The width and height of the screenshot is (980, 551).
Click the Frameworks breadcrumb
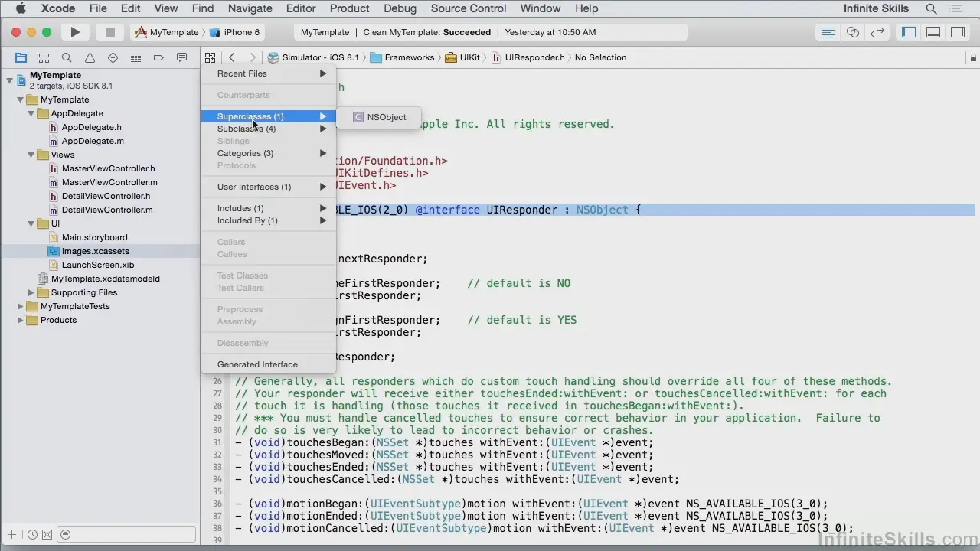coord(403,57)
